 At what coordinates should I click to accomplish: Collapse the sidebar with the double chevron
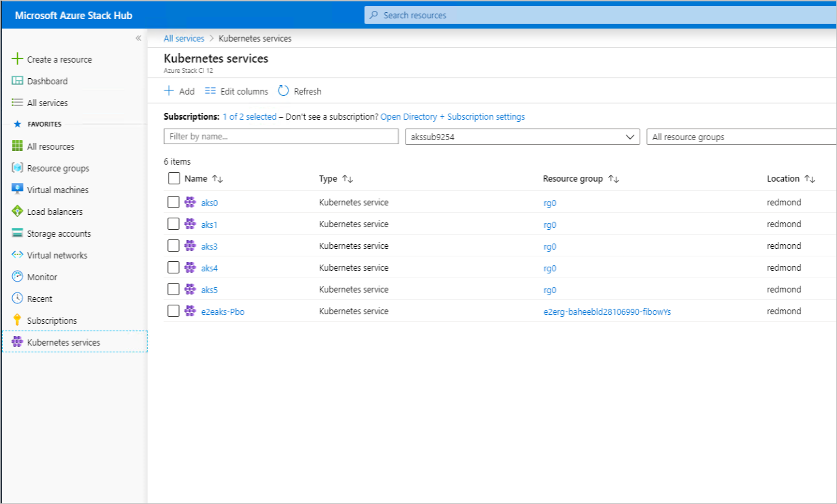pos(138,39)
